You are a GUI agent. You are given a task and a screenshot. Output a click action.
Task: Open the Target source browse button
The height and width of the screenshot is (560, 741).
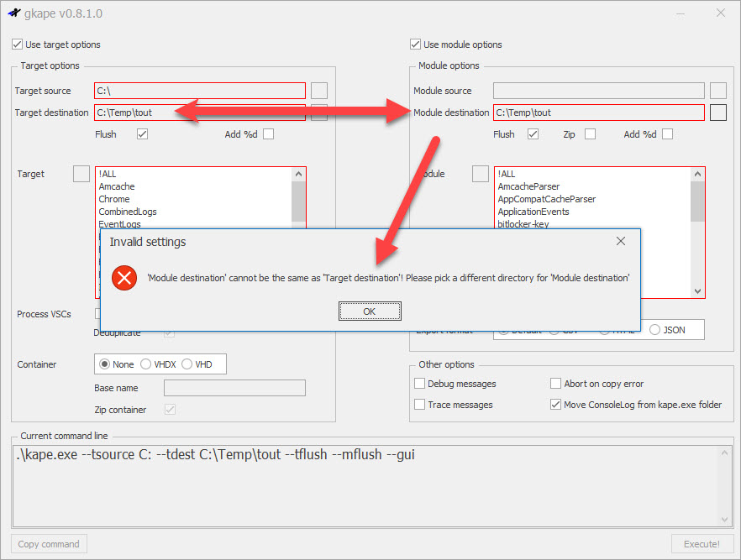click(319, 91)
